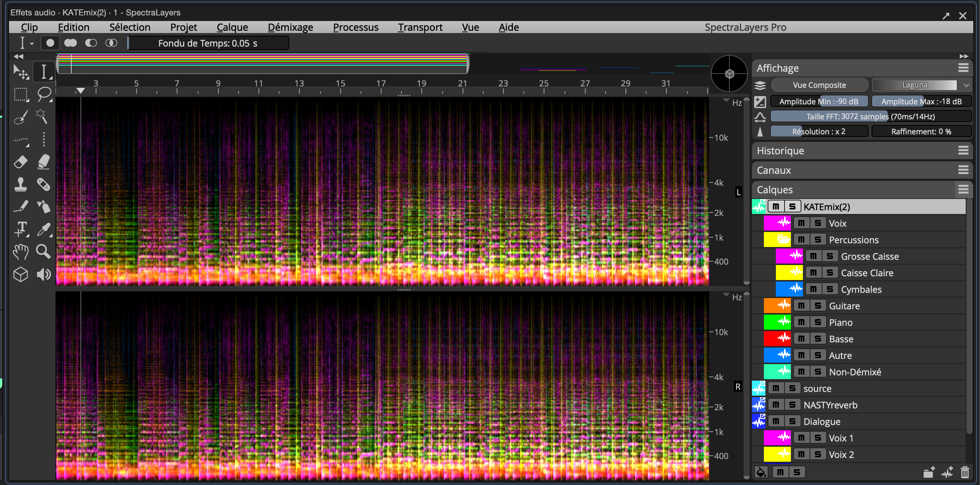Click the speaker playback tool icon
The image size is (980, 485).
point(44,274)
